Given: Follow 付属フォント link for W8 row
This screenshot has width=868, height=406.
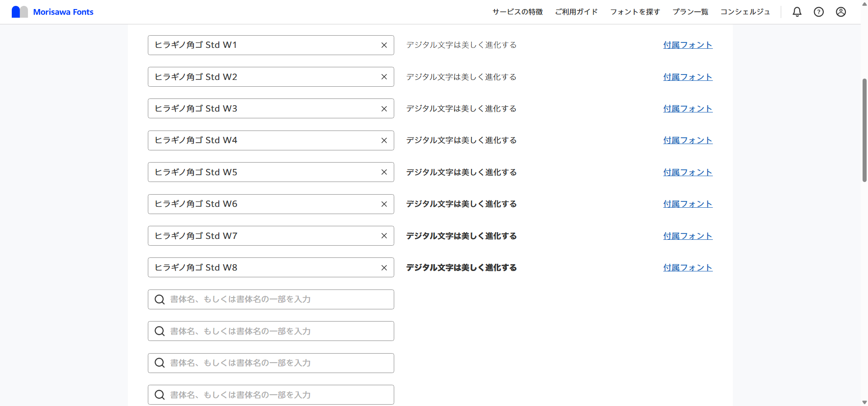Looking at the screenshot, I should 688,268.
